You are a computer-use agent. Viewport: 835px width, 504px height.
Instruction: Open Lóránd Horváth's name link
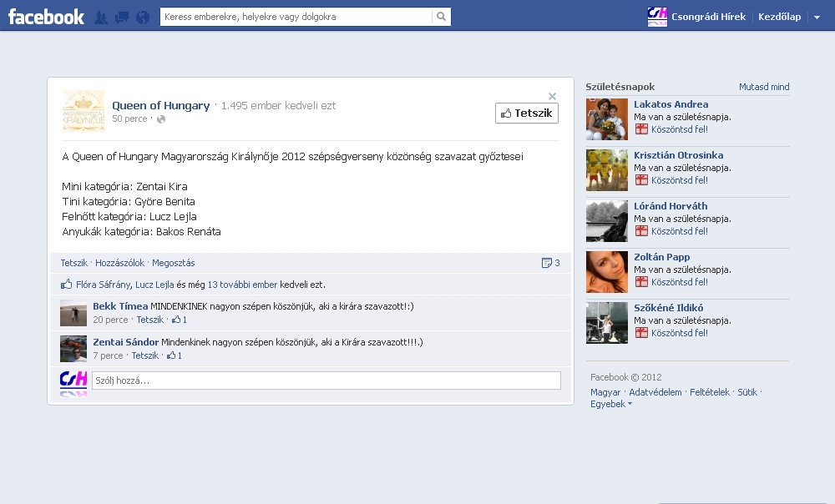tap(671, 206)
